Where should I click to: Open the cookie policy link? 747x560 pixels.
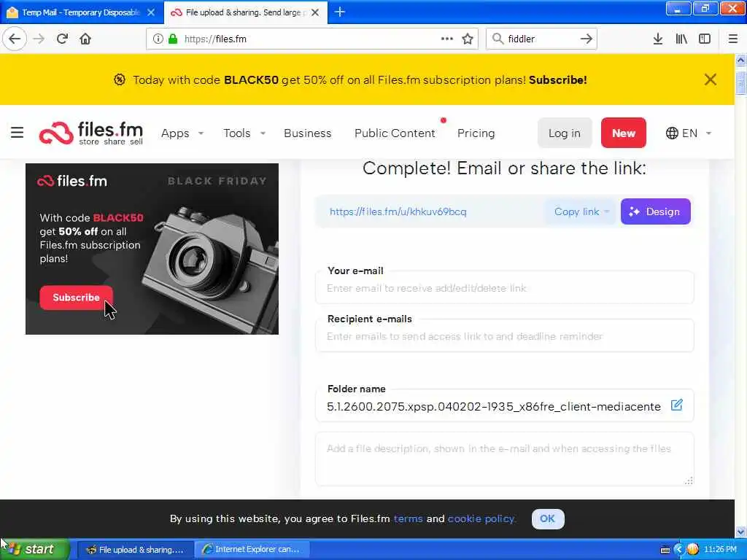pyautogui.click(x=481, y=518)
